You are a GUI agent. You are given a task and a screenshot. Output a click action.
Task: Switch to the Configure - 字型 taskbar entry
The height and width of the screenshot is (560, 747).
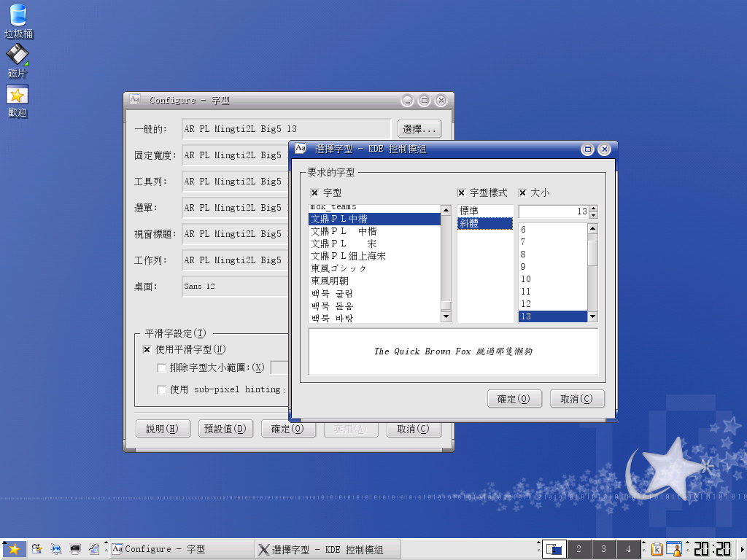[180, 549]
